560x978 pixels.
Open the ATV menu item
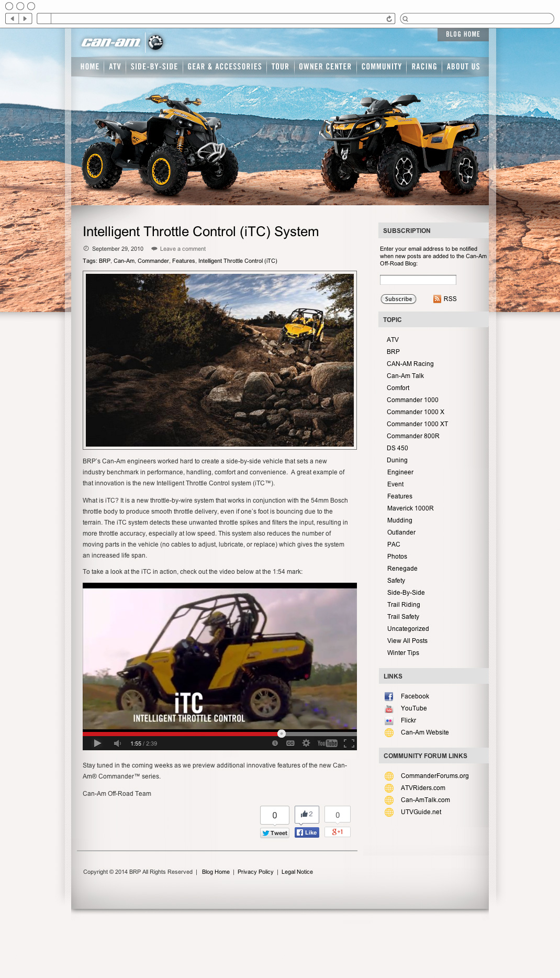pyautogui.click(x=115, y=66)
